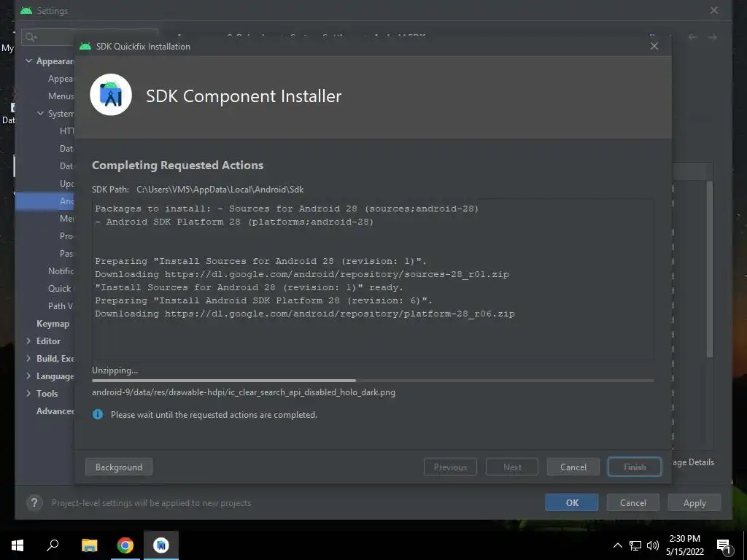Click the forward arrow in Settings window
Viewport: 747px width, 560px height.
(712, 37)
